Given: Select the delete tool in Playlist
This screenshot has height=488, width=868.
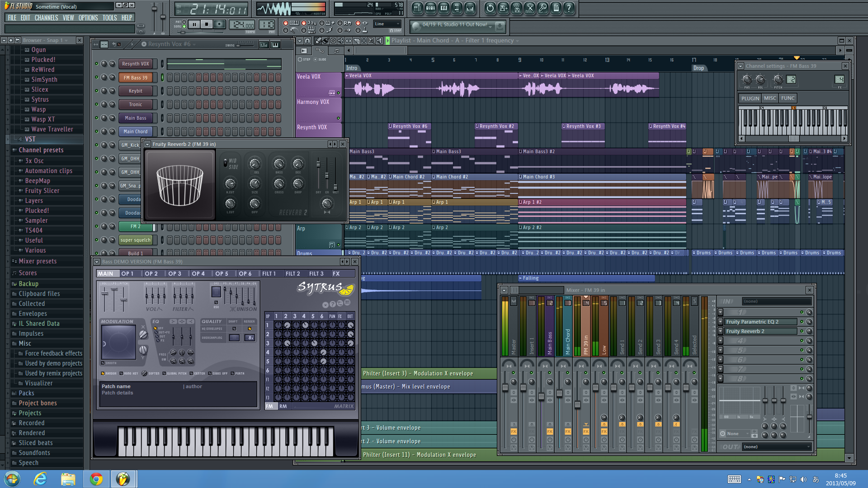Looking at the screenshot, I should [333, 41].
